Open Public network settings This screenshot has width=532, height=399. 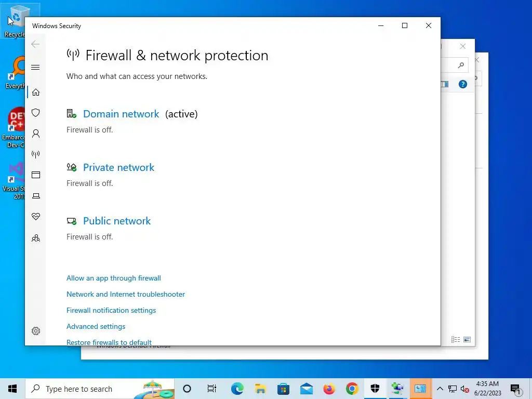[x=117, y=221]
